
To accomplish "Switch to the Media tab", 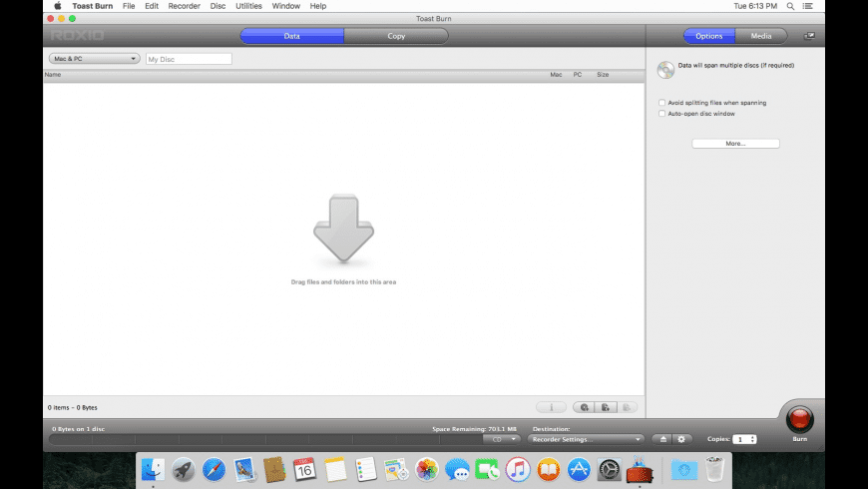I will coord(760,36).
